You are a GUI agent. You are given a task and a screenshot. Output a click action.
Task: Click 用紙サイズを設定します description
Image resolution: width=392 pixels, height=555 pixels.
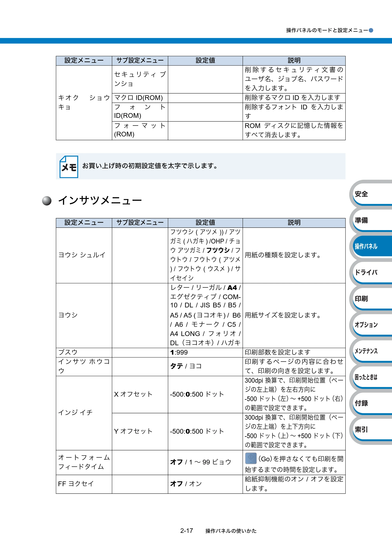click(283, 315)
